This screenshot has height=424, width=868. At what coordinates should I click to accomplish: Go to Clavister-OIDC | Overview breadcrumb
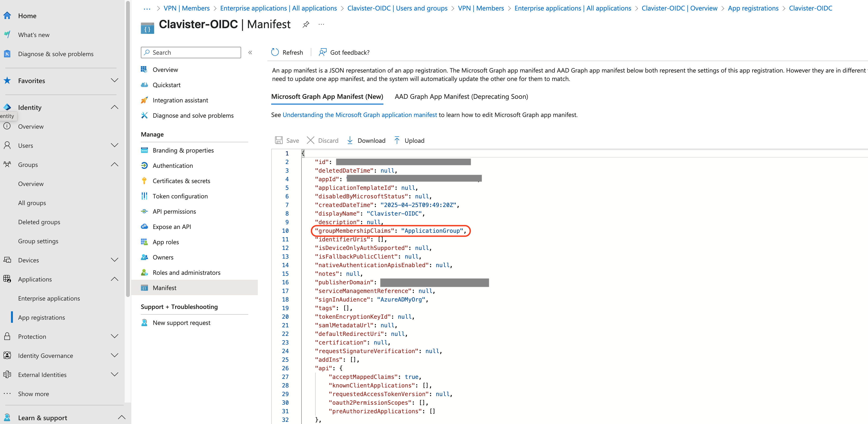click(679, 8)
